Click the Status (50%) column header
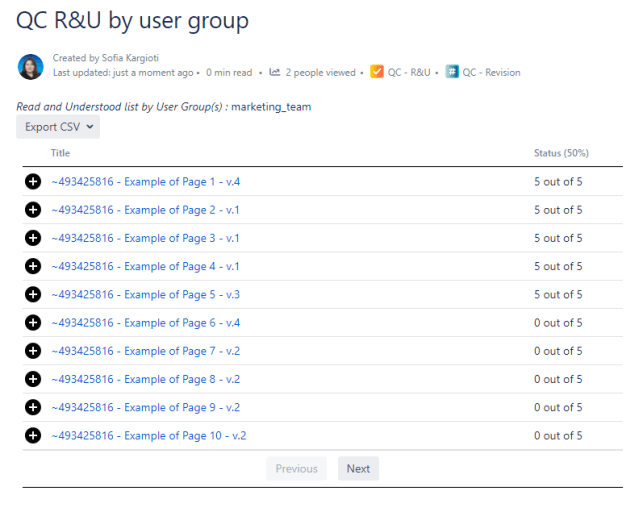 tap(561, 153)
